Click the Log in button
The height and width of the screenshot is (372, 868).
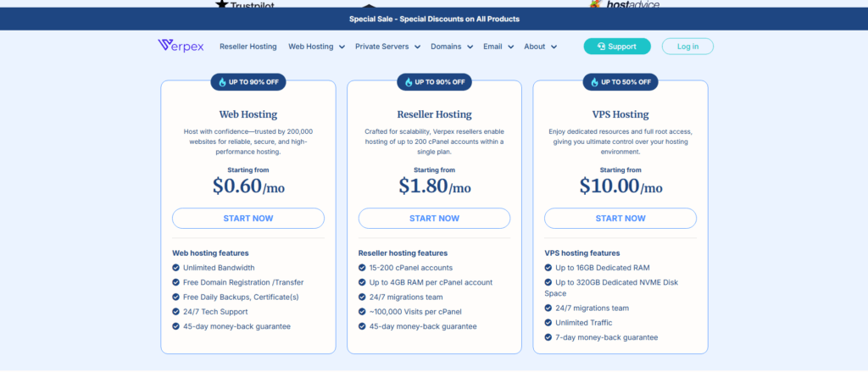687,47
